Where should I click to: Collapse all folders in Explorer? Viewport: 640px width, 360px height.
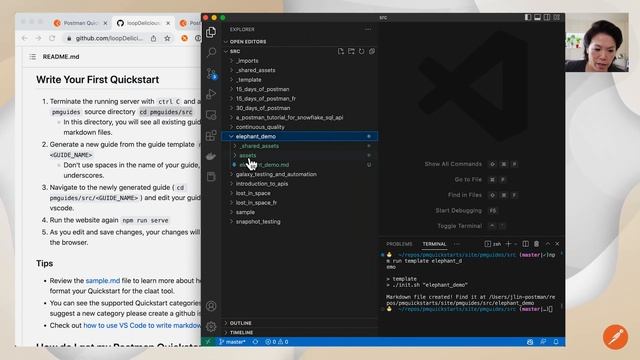[x=372, y=51]
